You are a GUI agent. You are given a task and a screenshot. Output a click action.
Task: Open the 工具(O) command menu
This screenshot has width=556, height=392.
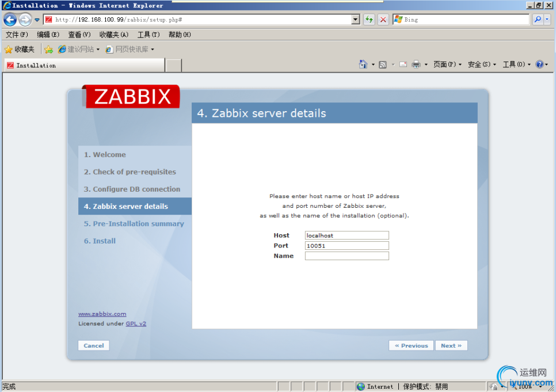pyautogui.click(x=517, y=64)
